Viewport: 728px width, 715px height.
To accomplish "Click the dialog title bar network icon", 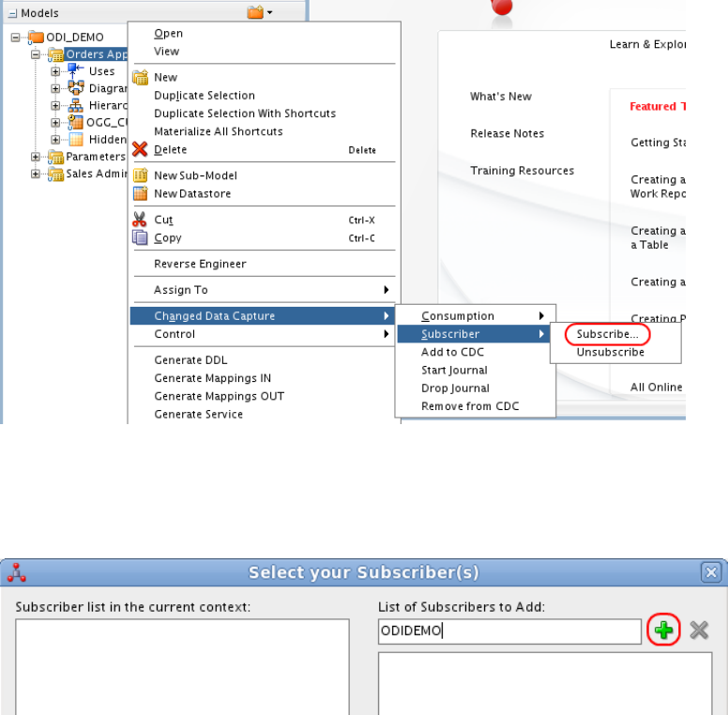I will (17, 572).
